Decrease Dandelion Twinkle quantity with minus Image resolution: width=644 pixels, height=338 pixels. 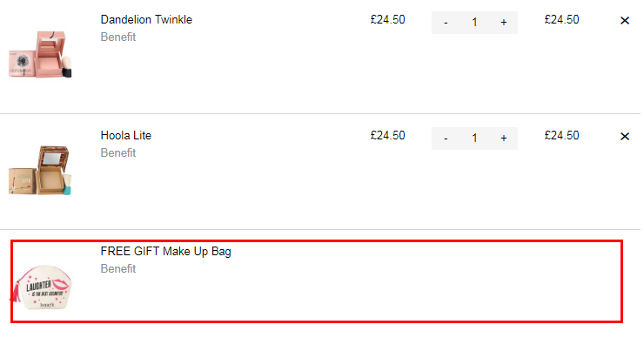[446, 23]
